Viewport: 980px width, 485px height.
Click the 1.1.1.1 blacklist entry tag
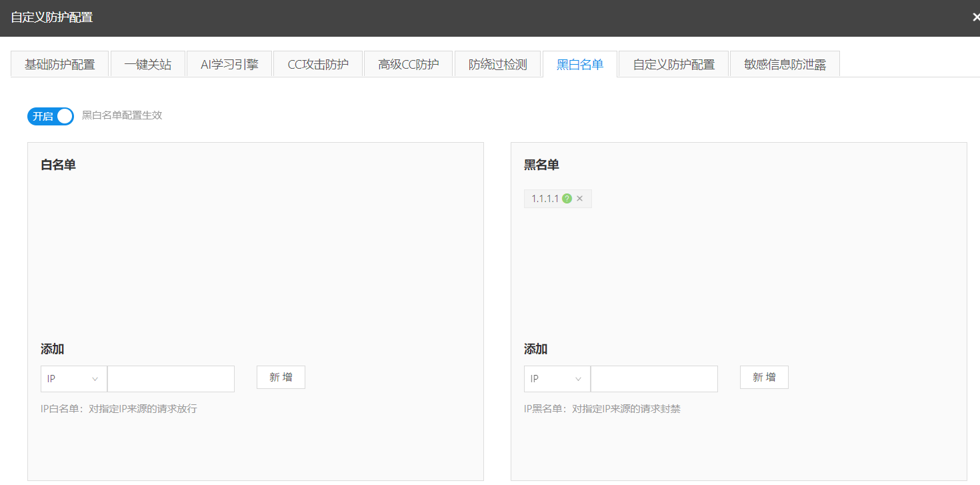(545, 199)
